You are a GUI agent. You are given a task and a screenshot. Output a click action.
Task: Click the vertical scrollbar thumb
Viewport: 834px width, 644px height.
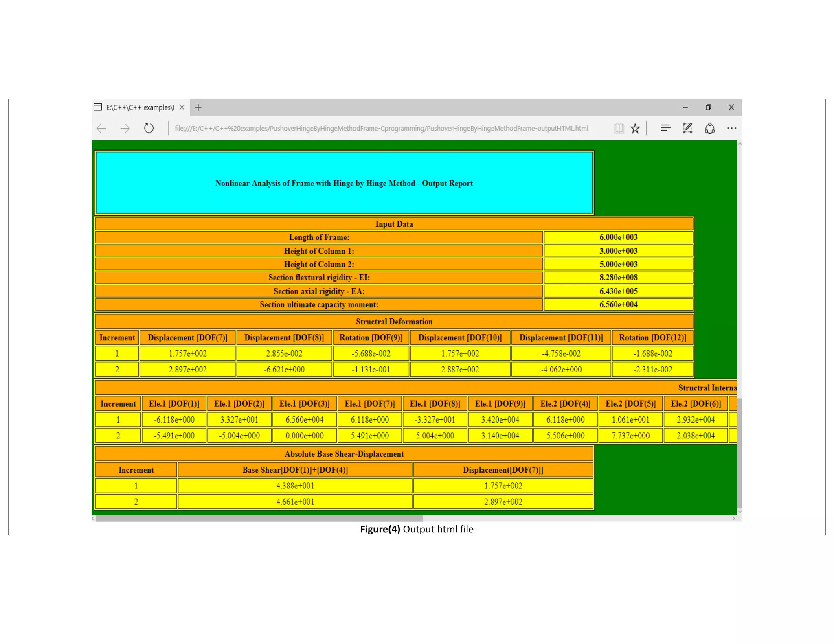coord(740,453)
